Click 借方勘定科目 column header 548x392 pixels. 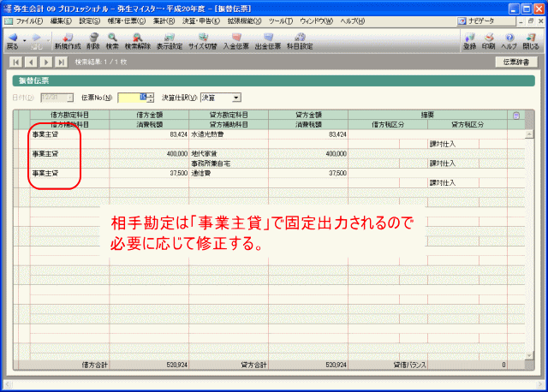click(x=69, y=115)
